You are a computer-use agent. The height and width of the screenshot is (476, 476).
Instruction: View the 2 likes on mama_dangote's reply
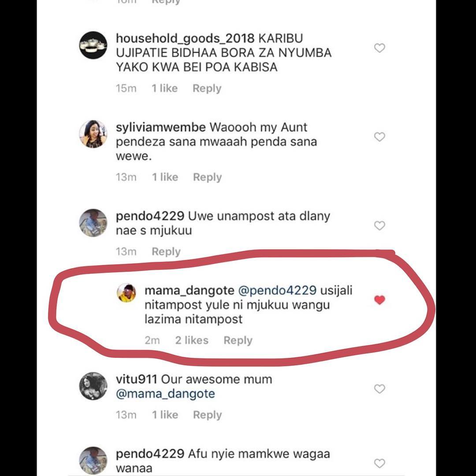192,340
